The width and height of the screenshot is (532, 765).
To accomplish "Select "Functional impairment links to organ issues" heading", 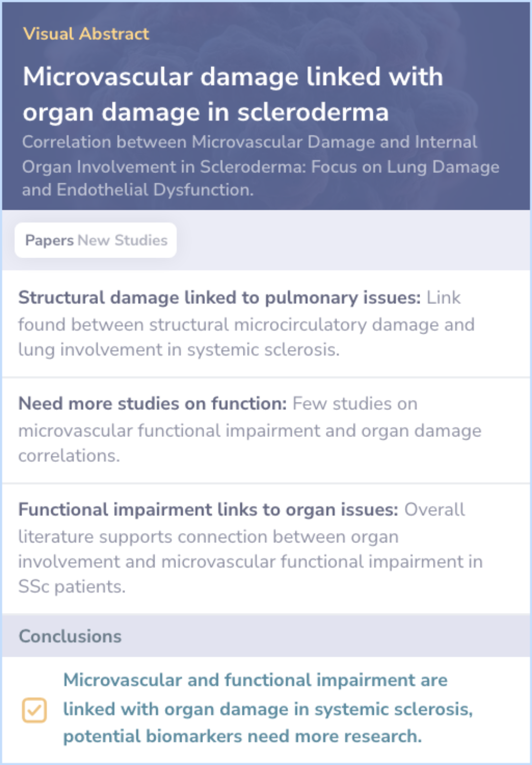I will [208, 509].
